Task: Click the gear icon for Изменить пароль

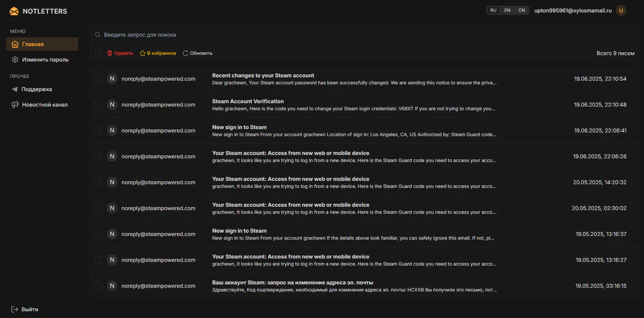Action: click(15, 59)
